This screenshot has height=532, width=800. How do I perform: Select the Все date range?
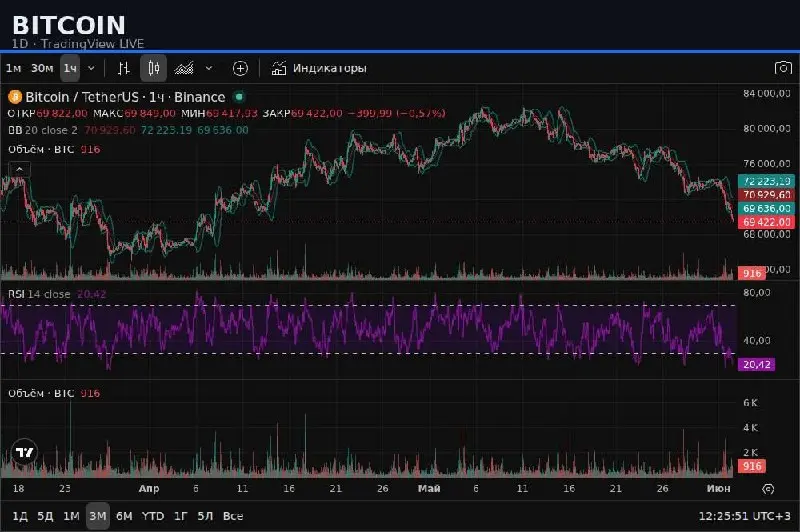233,516
